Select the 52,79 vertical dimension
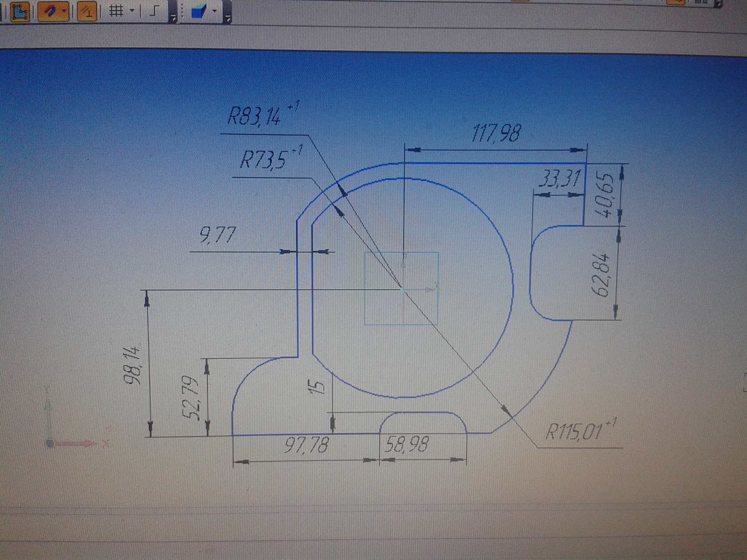 191,398
